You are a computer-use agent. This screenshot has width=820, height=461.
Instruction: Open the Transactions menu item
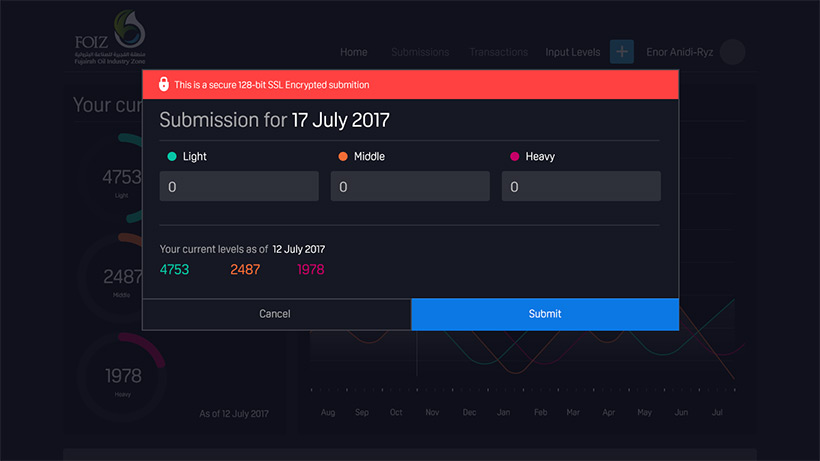point(498,52)
